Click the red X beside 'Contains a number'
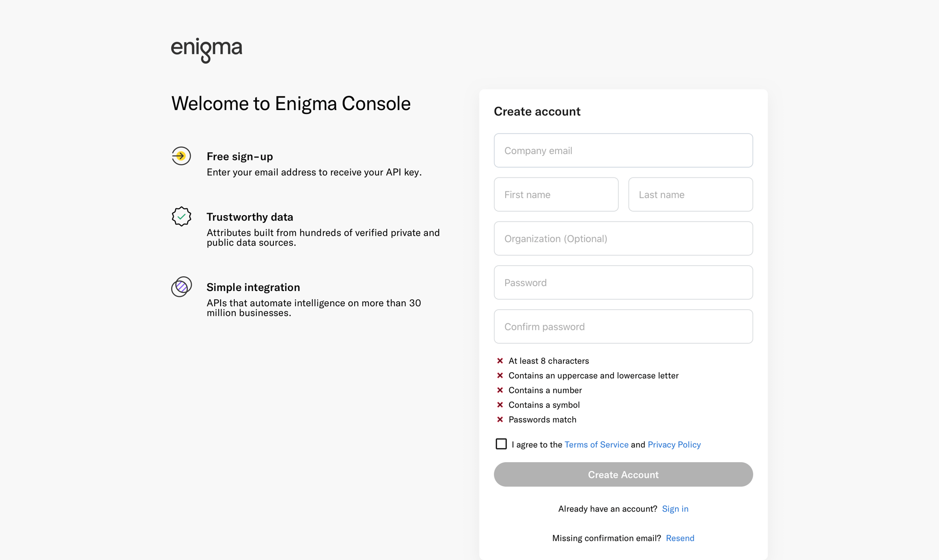The width and height of the screenshot is (939, 560). tap(500, 390)
